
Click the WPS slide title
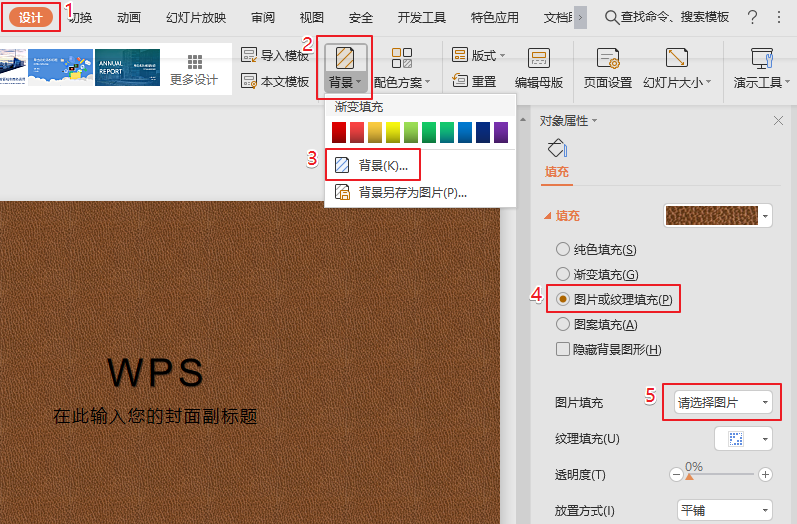tap(156, 372)
